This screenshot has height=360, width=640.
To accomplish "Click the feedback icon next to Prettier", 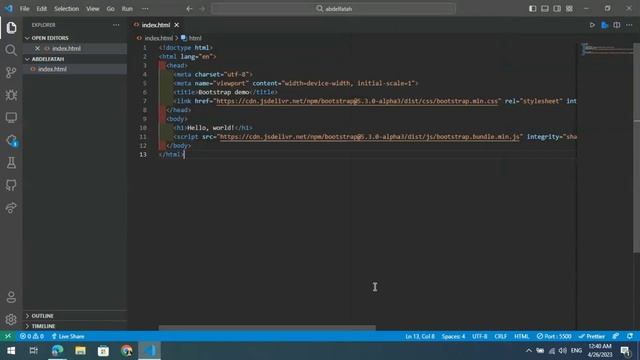I will point(616,336).
